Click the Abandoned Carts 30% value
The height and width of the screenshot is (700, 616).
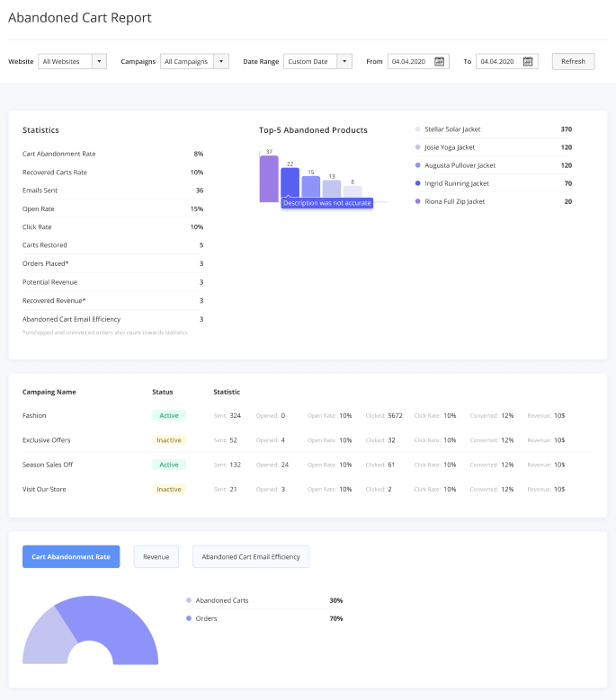pos(336,600)
